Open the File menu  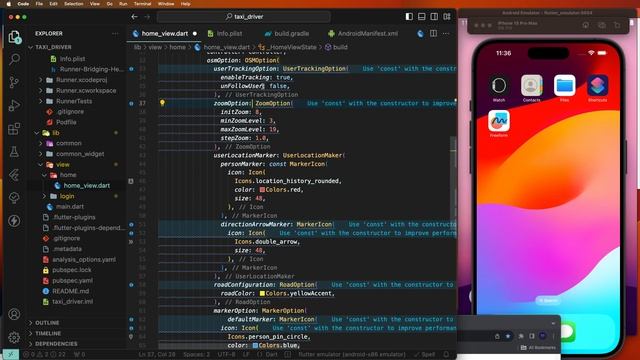pyautogui.click(x=39, y=4)
